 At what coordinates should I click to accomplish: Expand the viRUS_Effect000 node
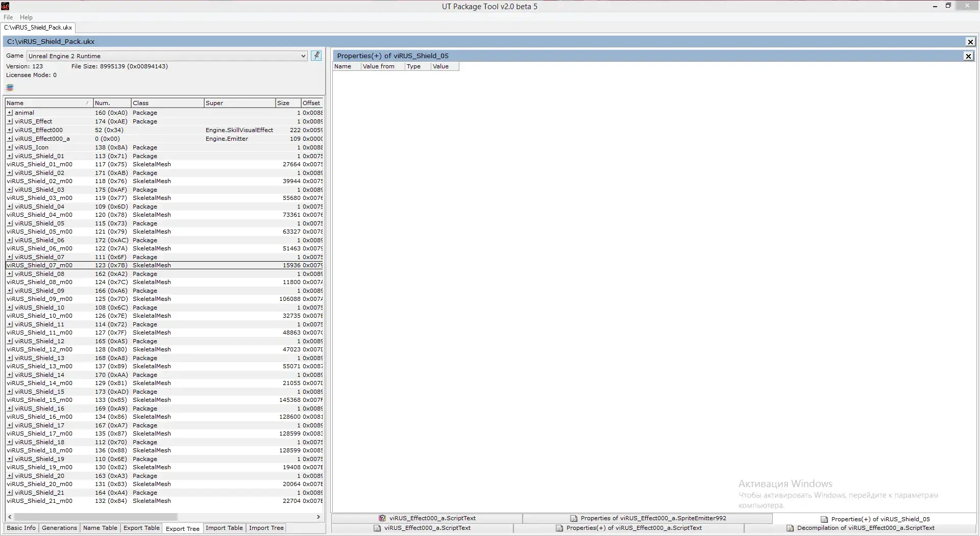[10, 130]
